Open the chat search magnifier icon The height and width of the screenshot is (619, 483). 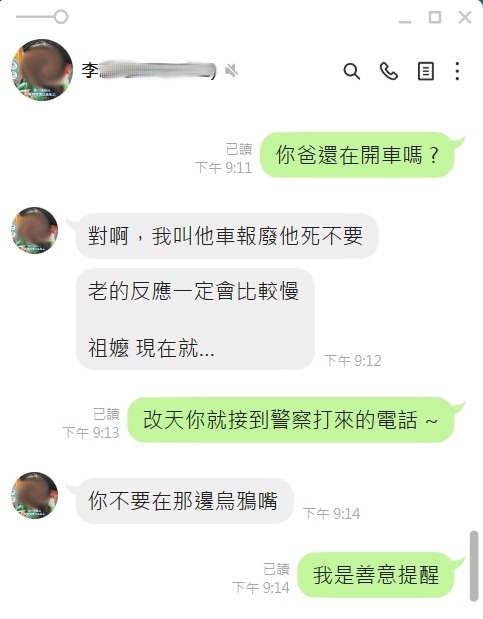[x=351, y=71]
